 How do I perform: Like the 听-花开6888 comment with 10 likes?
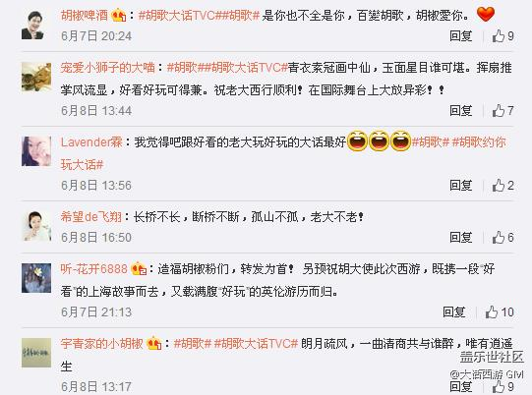(x=500, y=311)
